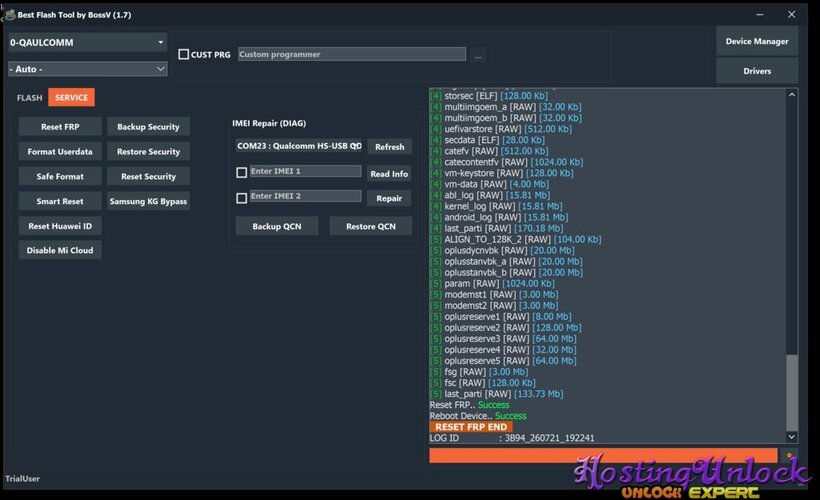This screenshot has width=820, height=500.
Task: Focus the Enter IMEI 1 field
Action: click(305, 171)
